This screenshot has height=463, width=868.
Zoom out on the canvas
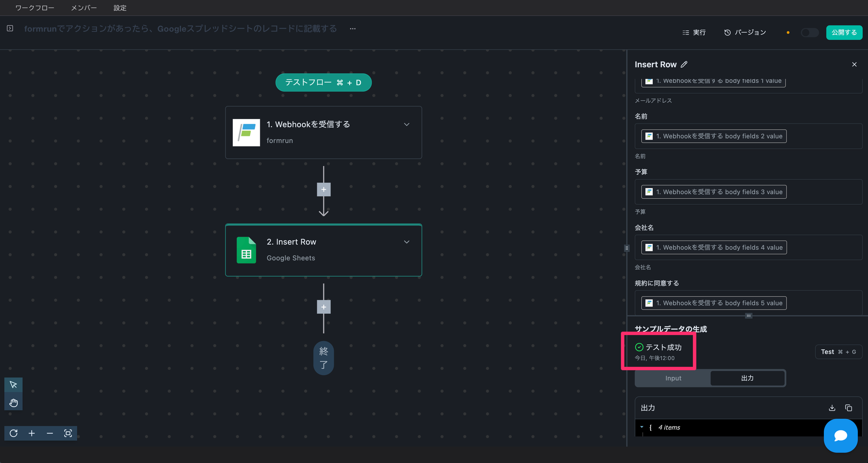[x=50, y=433]
